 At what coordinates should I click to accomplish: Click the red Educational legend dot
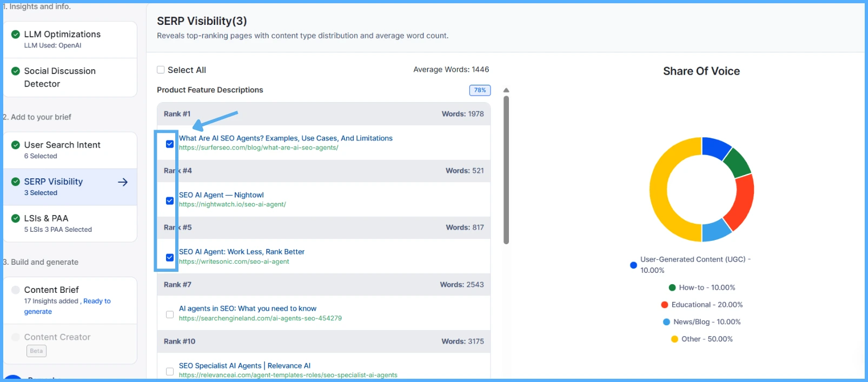pyautogui.click(x=665, y=305)
